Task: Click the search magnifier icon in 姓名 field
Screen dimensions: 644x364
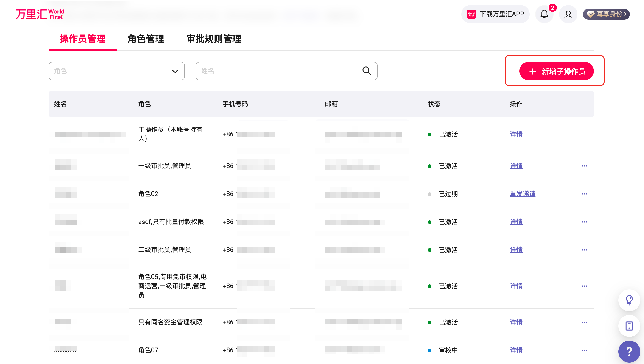Action: 367,71
